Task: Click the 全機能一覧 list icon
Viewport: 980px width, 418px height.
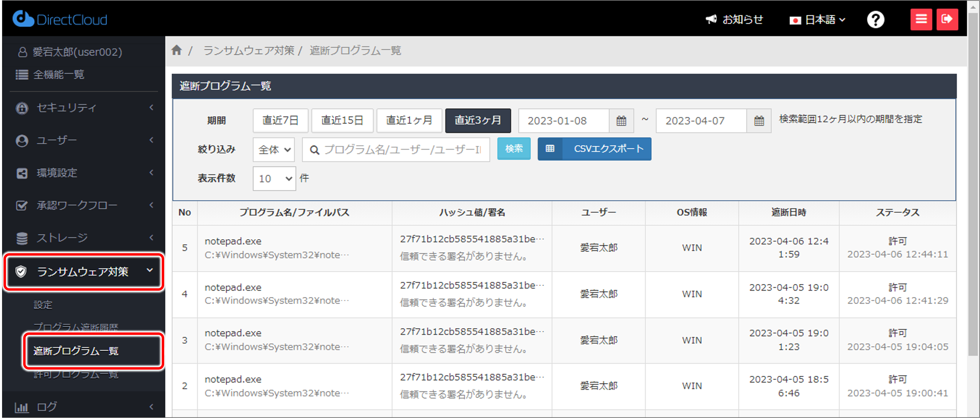Action: (x=22, y=75)
